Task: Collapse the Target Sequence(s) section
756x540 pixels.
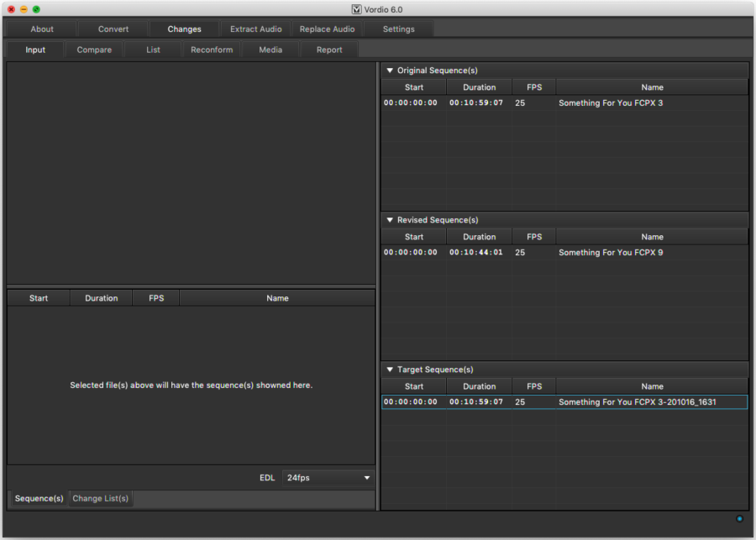Action: [x=390, y=370]
